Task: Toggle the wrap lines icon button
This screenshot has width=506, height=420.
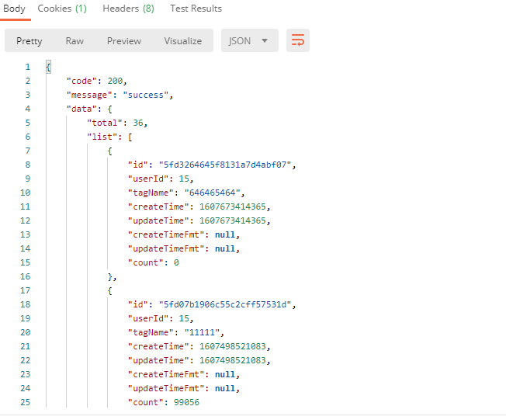Action: coord(297,40)
